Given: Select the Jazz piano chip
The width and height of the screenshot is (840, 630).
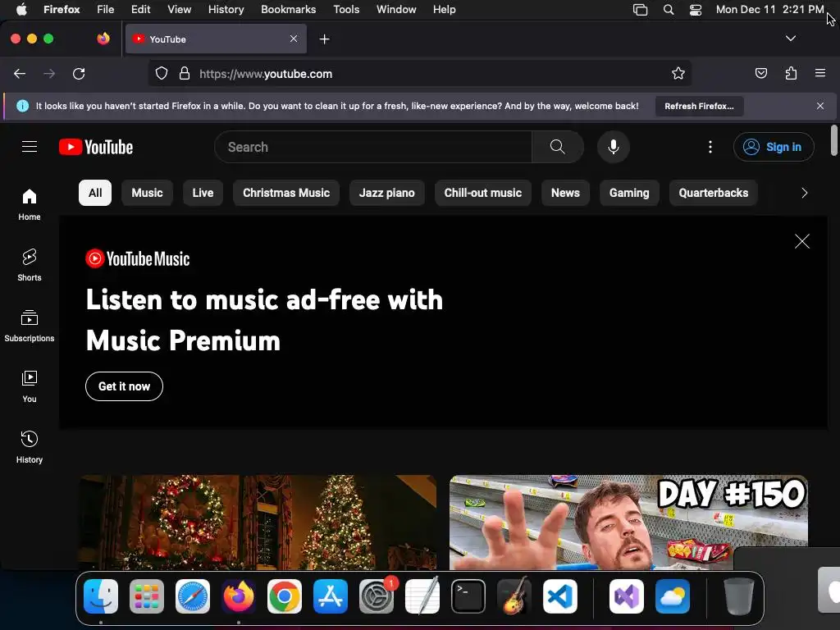Looking at the screenshot, I should point(387,193).
